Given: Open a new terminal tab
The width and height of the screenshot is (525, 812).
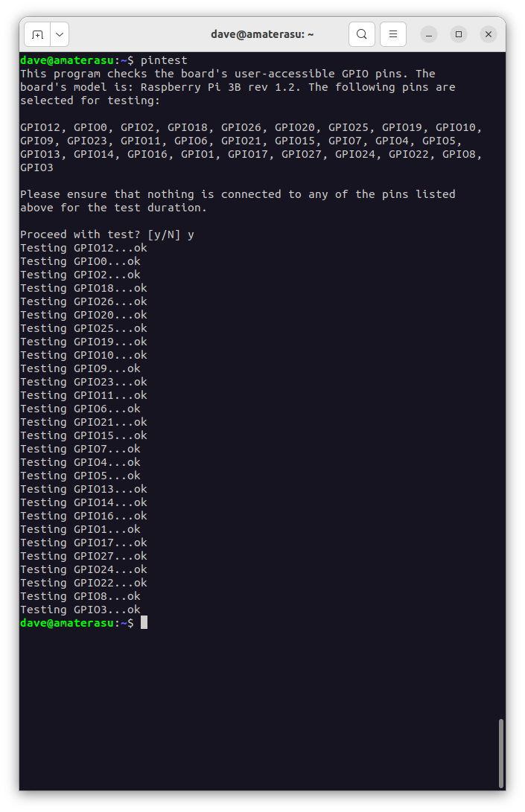Looking at the screenshot, I should [x=37, y=34].
